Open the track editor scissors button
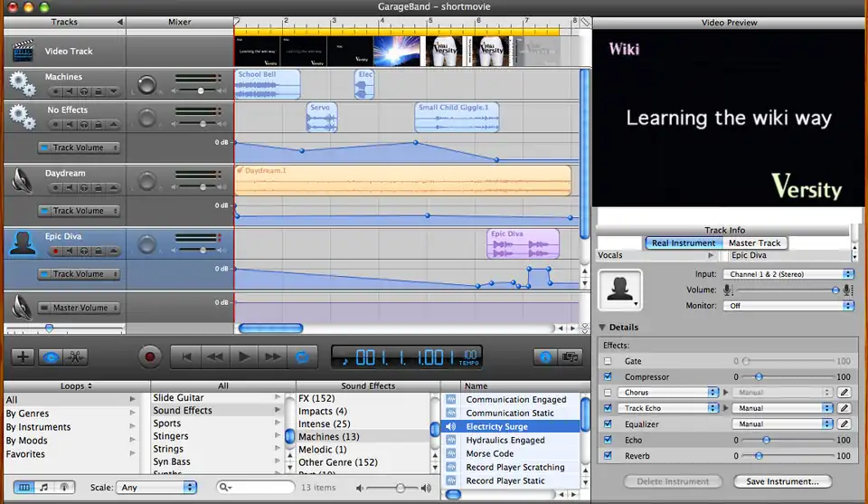 click(x=75, y=357)
